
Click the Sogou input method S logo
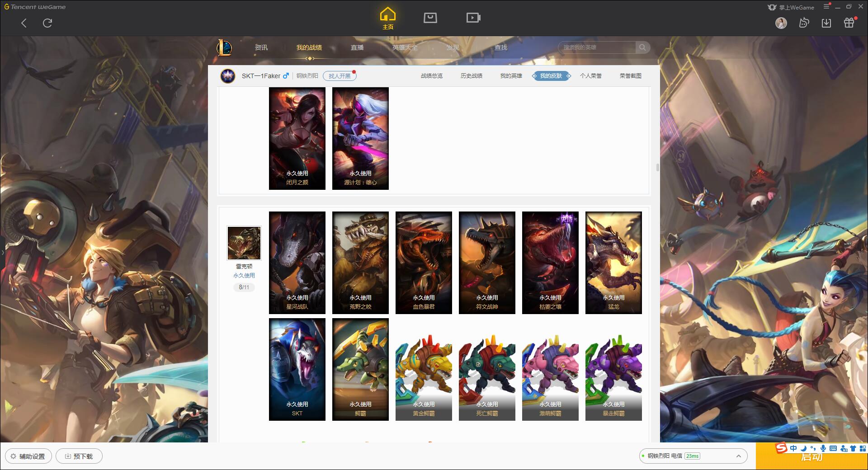[781, 448]
